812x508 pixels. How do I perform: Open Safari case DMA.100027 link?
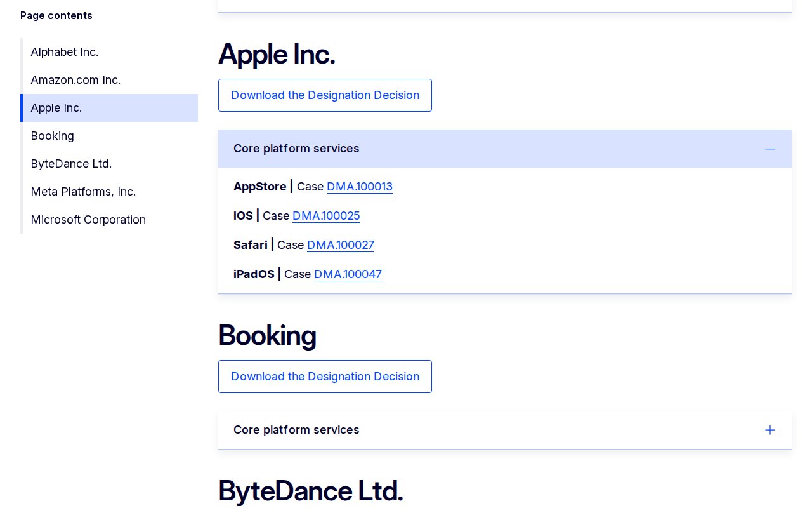tap(341, 245)
